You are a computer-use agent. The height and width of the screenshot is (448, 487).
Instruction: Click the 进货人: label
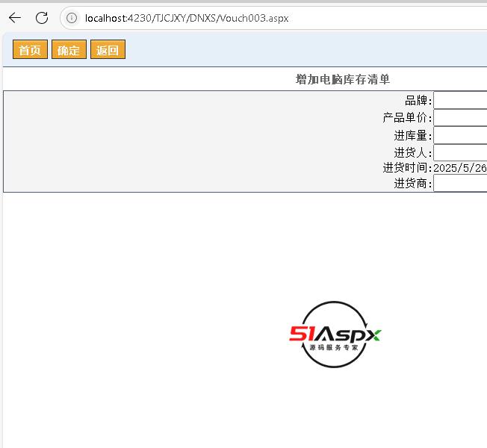(413, 153)
